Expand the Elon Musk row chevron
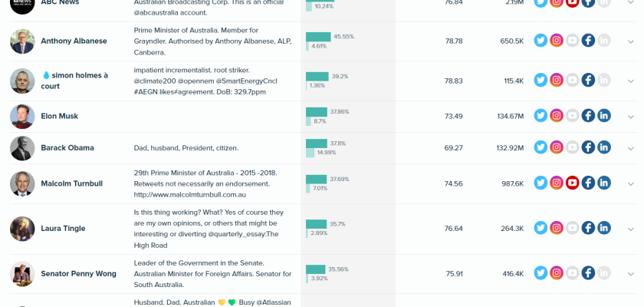Screen dimensions: 644x307 pos(631,117)
